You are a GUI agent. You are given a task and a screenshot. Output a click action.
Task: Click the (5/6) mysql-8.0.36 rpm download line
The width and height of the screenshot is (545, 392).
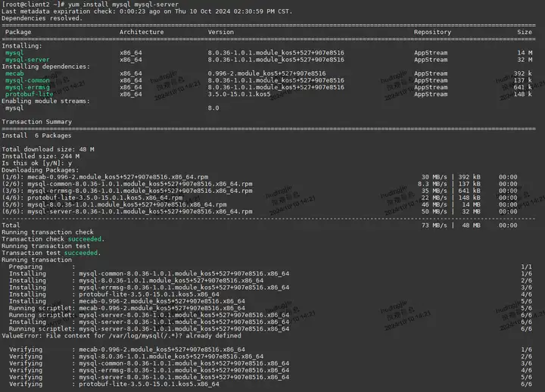coord(114,204)
